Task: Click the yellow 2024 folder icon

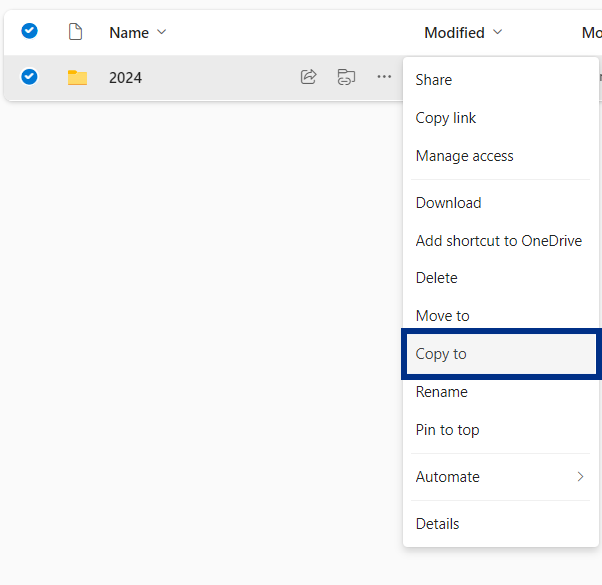Action: coord(77,77)
